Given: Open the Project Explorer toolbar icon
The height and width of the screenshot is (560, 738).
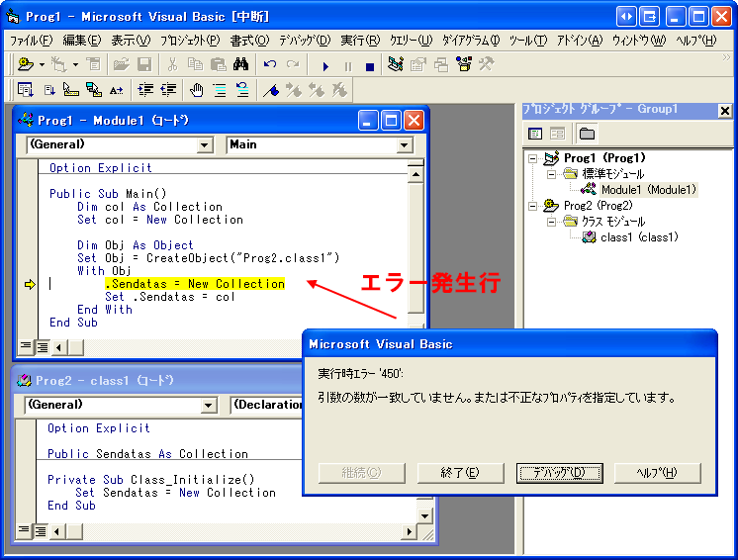Looking at the screenshot, I should click(395, 64).
